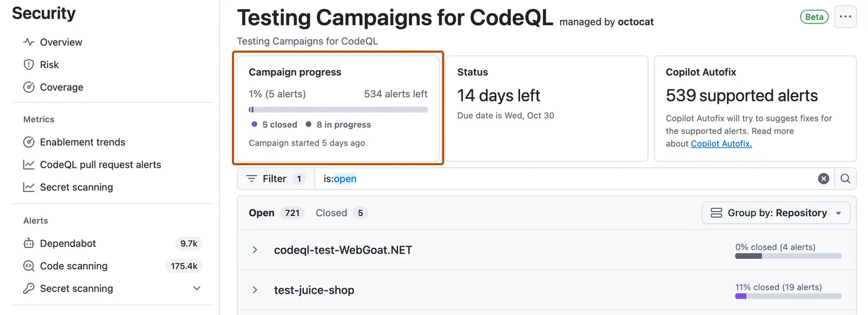Expand Secret scanning alerts chevron

[197, 288]
